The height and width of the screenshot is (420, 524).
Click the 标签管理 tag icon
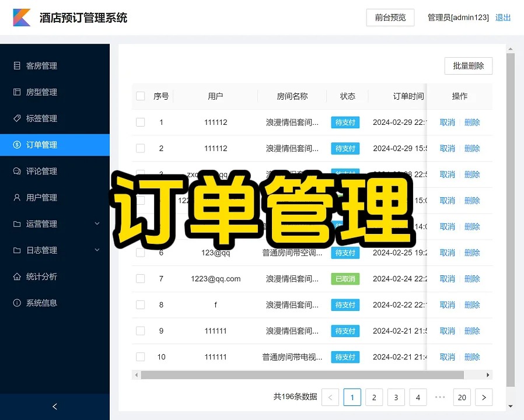pos(17,118)
